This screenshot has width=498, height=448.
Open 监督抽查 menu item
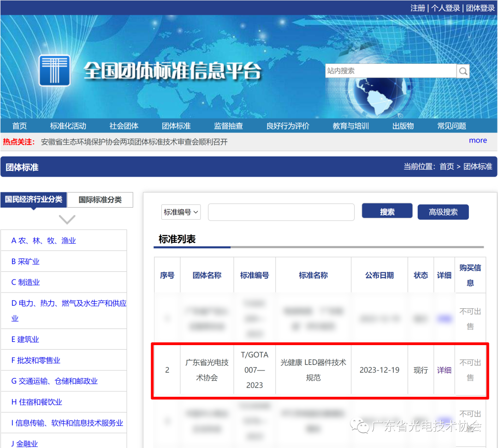[228, 126]
